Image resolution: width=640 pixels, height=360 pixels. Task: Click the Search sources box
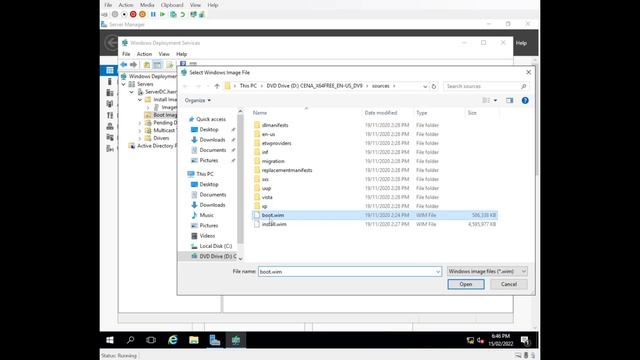(x=486, y=86)
